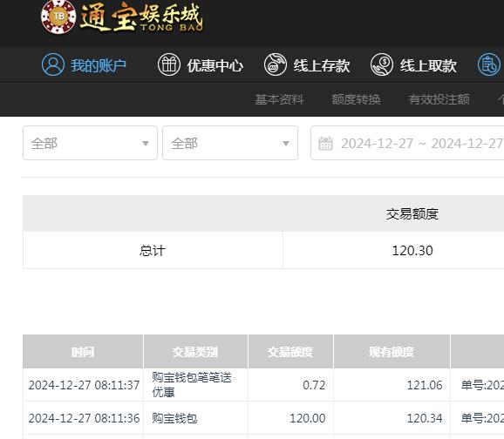Open the 我的账户 menu item
Screen dimensions: 504x439
point(99,65)
